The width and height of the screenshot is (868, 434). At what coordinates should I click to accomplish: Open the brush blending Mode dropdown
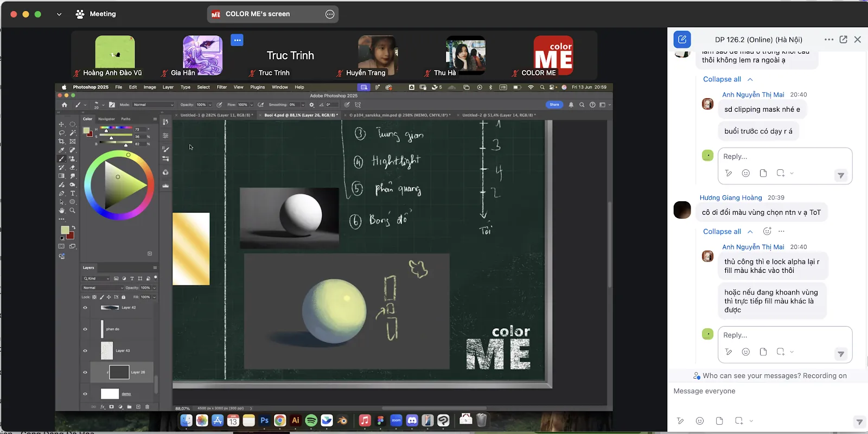point(154,105)
